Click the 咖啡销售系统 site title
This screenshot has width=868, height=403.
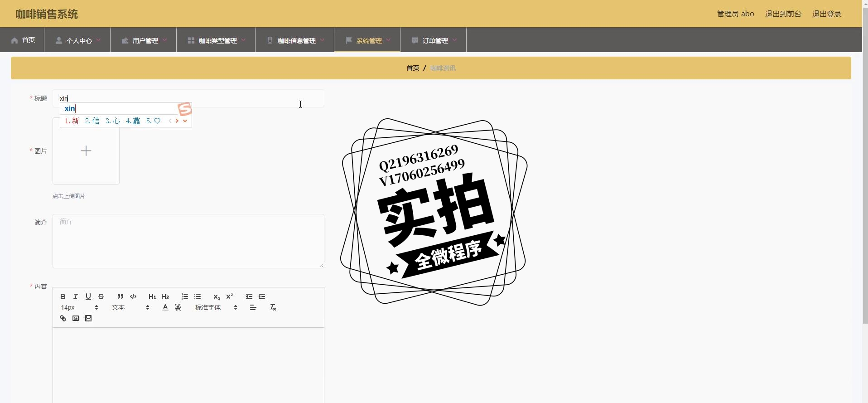pyautogui.click(x=47, y=14)
